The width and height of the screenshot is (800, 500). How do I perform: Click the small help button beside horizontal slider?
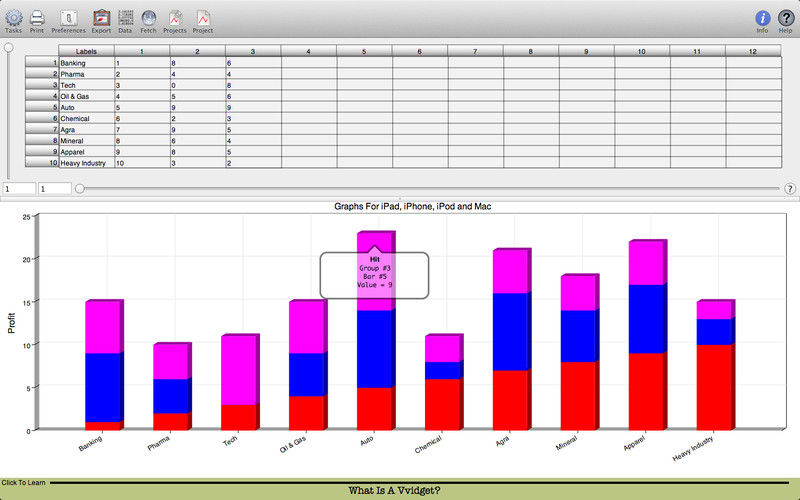789,188
